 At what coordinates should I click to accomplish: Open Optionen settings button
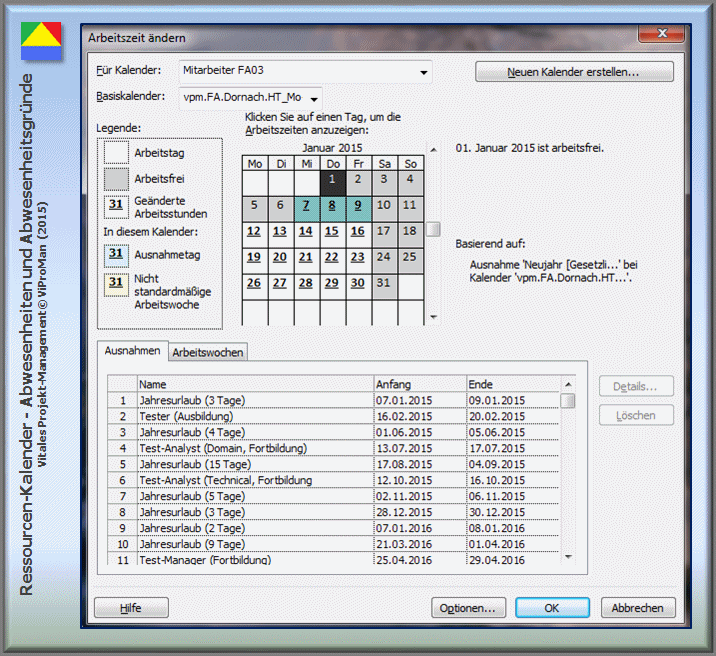(468, 608)
